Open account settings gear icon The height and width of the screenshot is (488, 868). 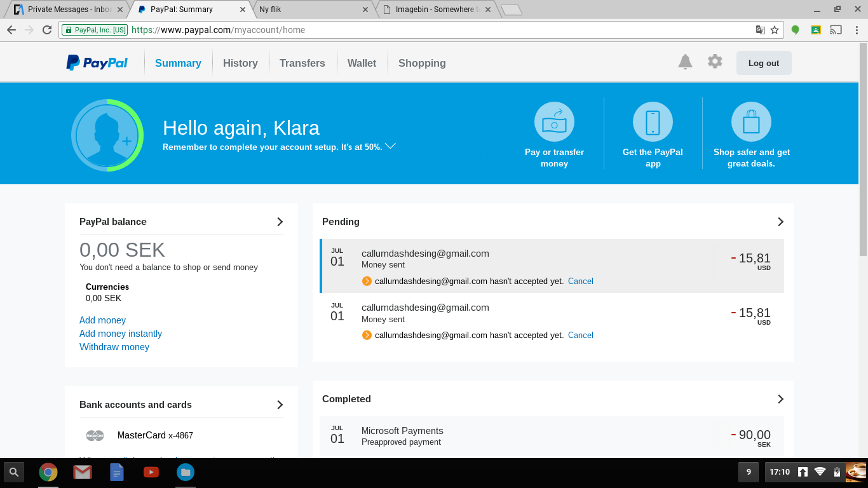(x=715, y=62)
